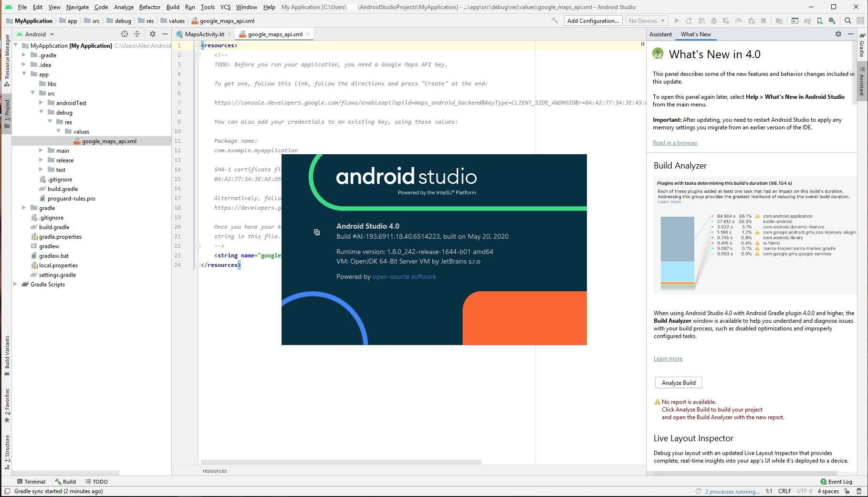Click What's New panel horizontal scrollbar
This screenshot has width=868, height=497.
point(744,473)
